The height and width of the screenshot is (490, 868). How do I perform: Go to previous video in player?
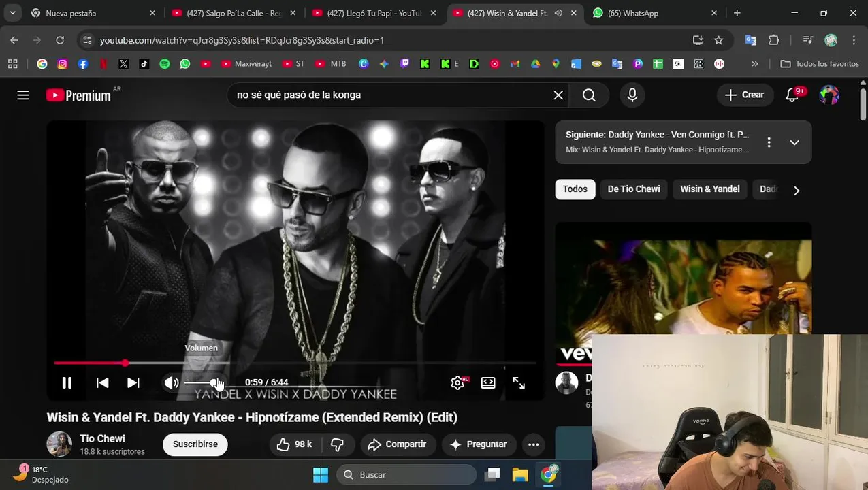(x=103, y=383)
